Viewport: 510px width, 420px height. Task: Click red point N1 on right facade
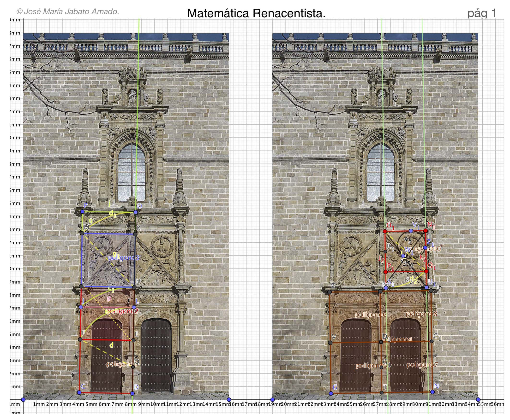(x=426, y=231)
